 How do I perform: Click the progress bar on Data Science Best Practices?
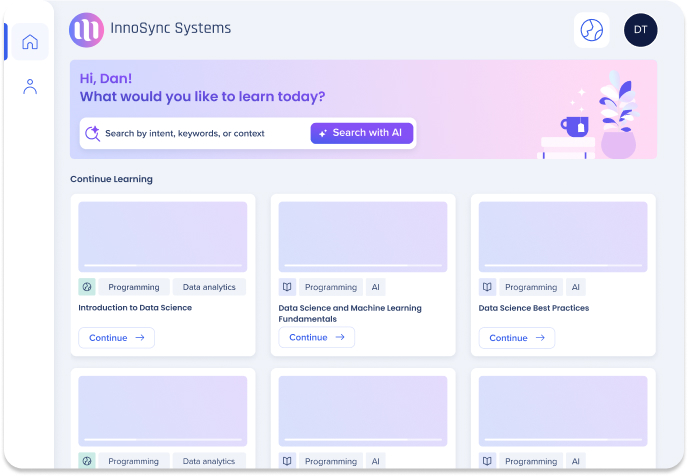click(x=562, y=266)
